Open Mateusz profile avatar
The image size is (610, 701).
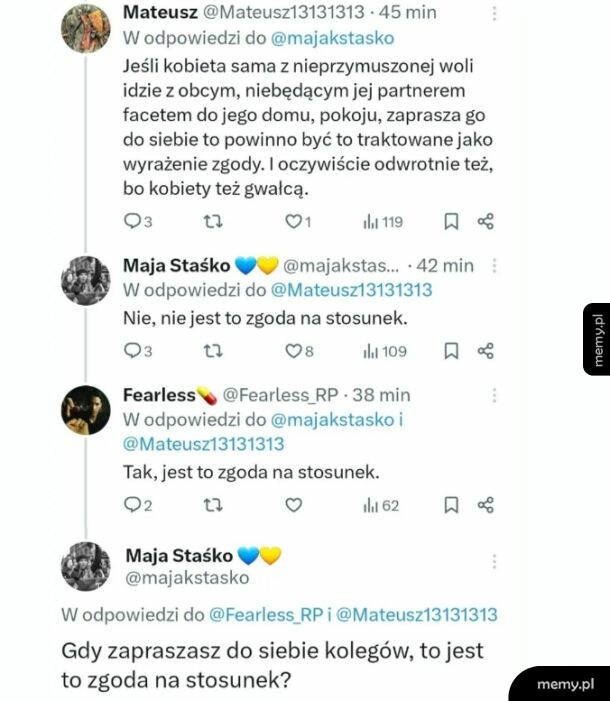85,29
